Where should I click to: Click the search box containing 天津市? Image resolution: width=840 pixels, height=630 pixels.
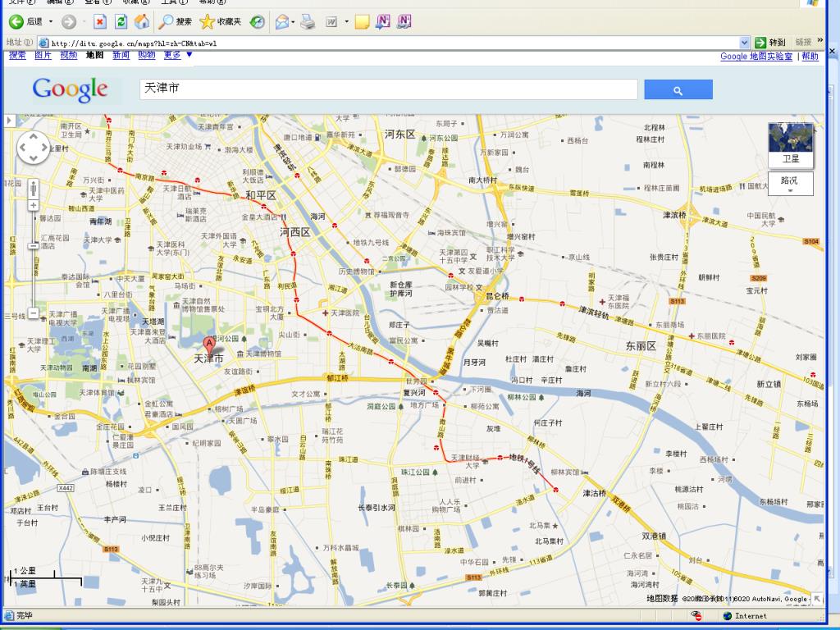click(388, 89)
